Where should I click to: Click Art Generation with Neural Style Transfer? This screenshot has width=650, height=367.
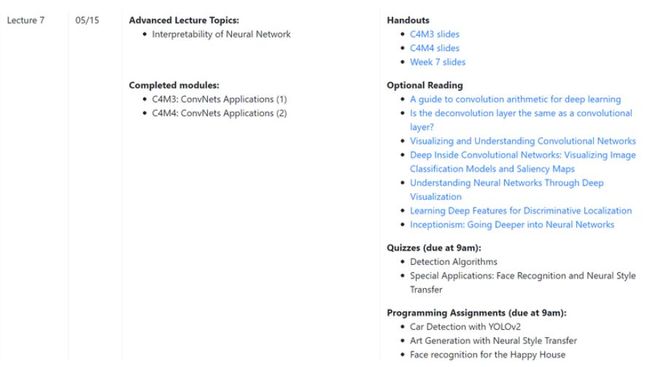493,341
